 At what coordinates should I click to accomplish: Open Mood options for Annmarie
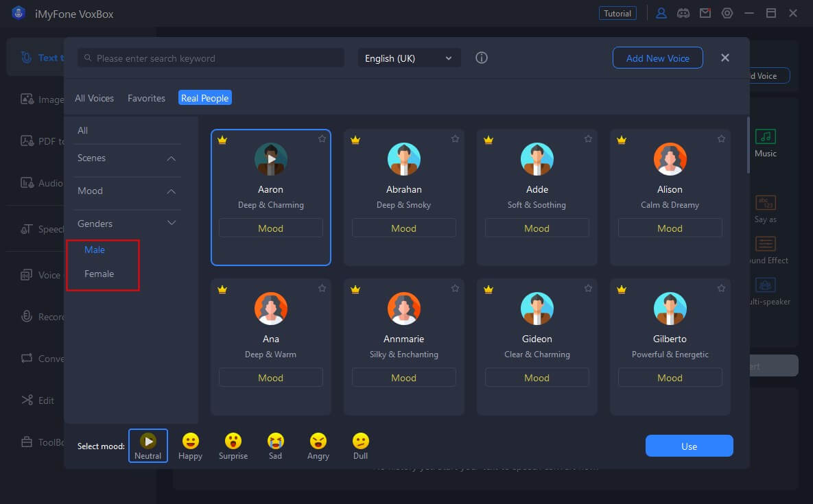[404, 378]
